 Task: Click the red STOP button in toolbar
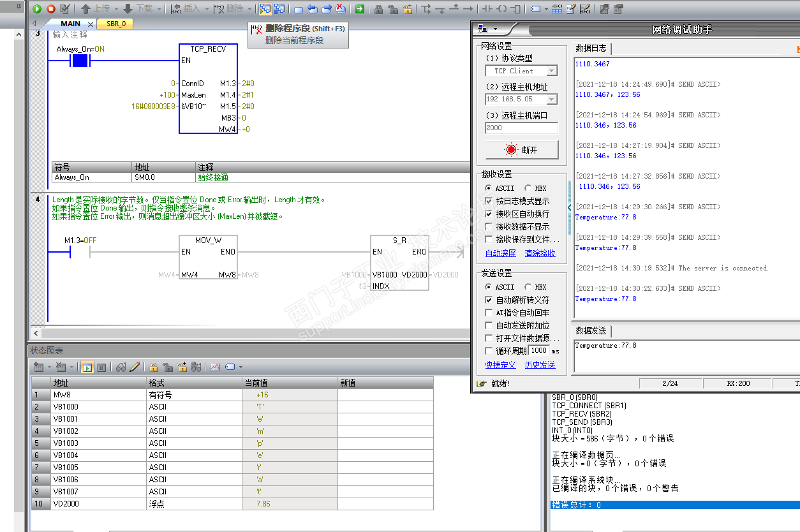(x=50, y=9)
